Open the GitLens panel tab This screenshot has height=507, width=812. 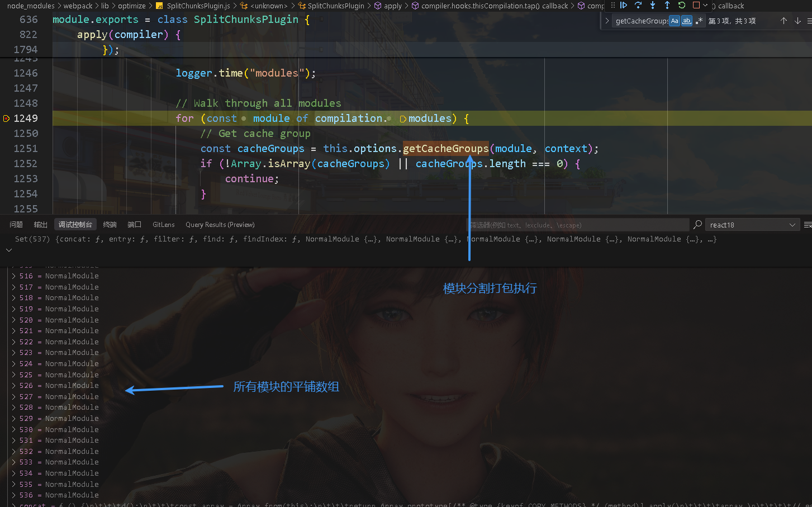[164, 225]
